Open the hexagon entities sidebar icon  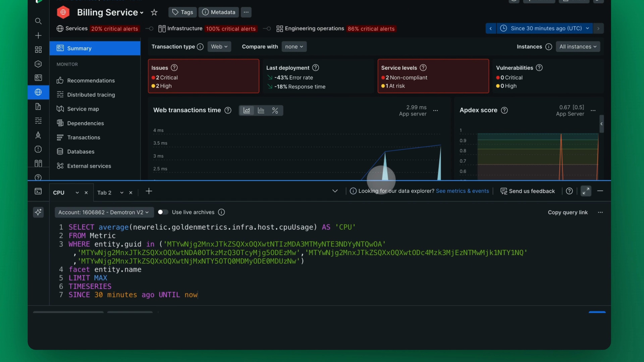[38, 64]
